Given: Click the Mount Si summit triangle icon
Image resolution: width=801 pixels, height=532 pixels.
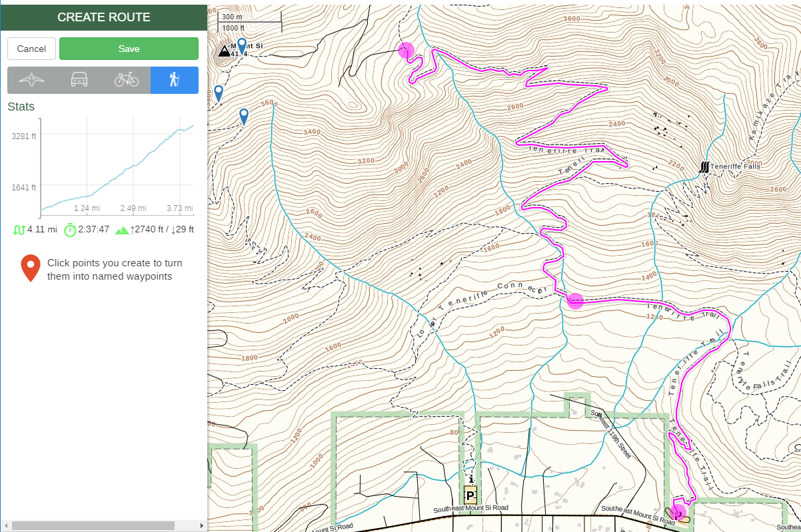Looking at the screenshot, I should pyautogui.click(x=225, y=51).
